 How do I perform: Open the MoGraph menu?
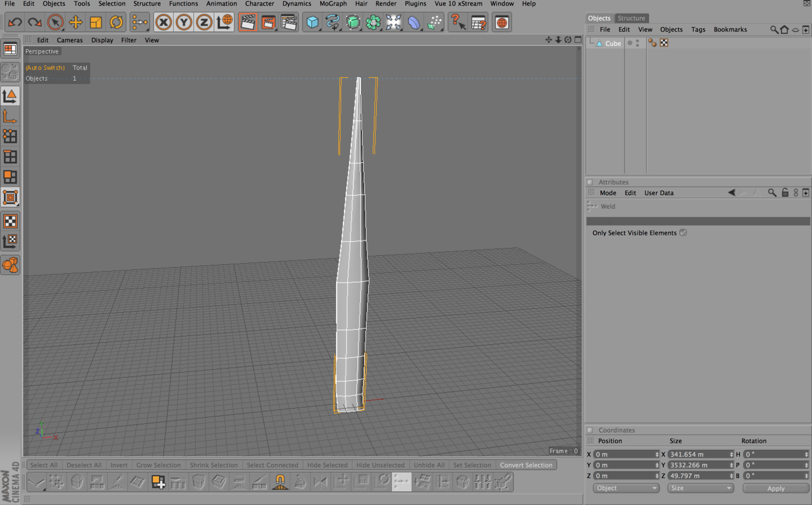pyautogui.click(x=333, y=4)
